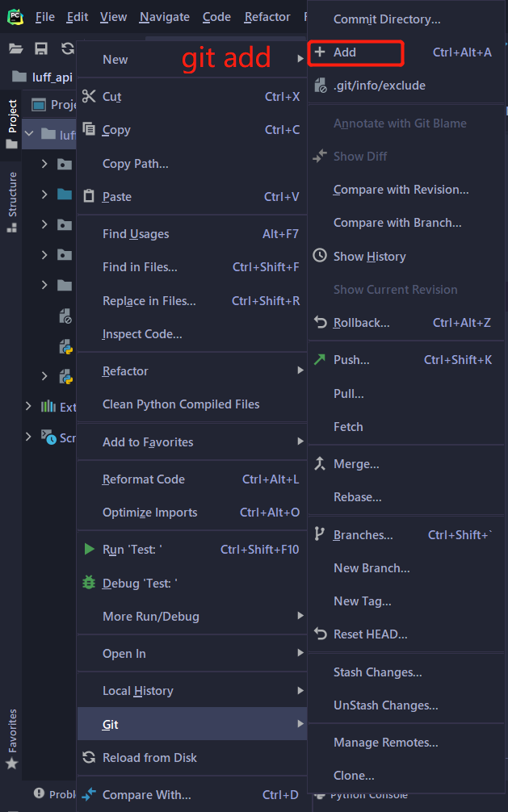Screen dimensions: 508x812
Task: Select New Tag... entry
Action: point(406,601)
